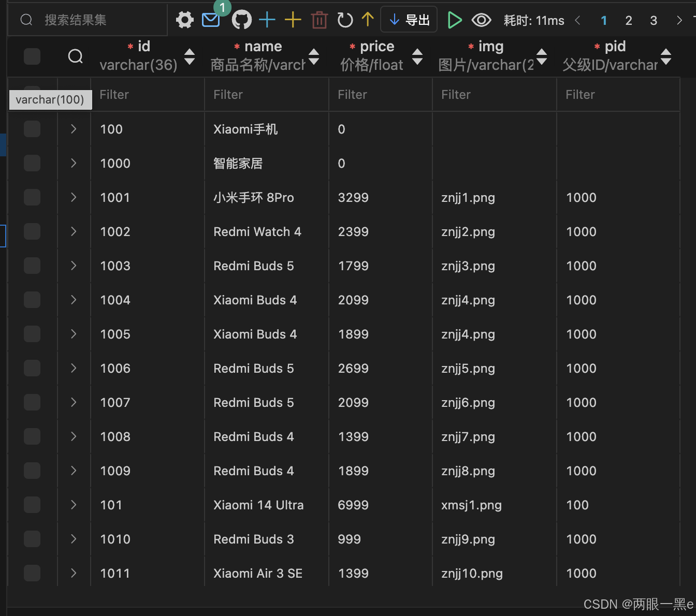Screen dimensions: 696x616
Task: Click the yellow plus add icon
Action: click(x=293, y=20)
